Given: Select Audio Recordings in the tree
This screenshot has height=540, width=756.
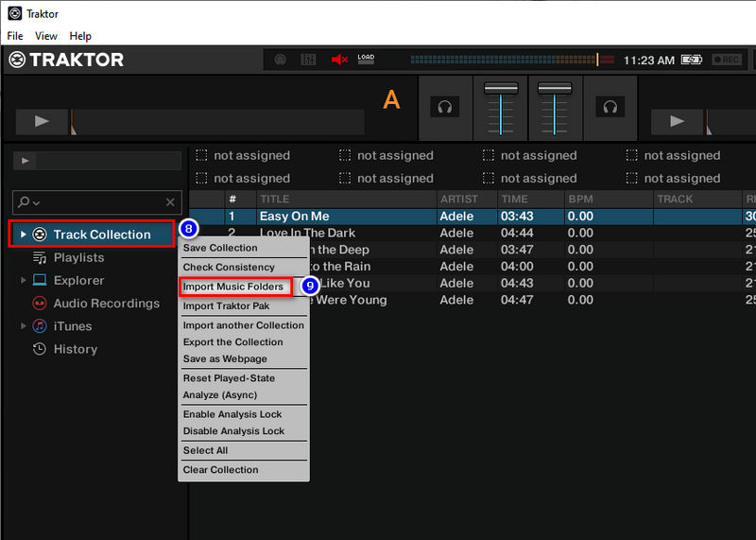Looking at the screenshot, I should [x=107, y=303].
